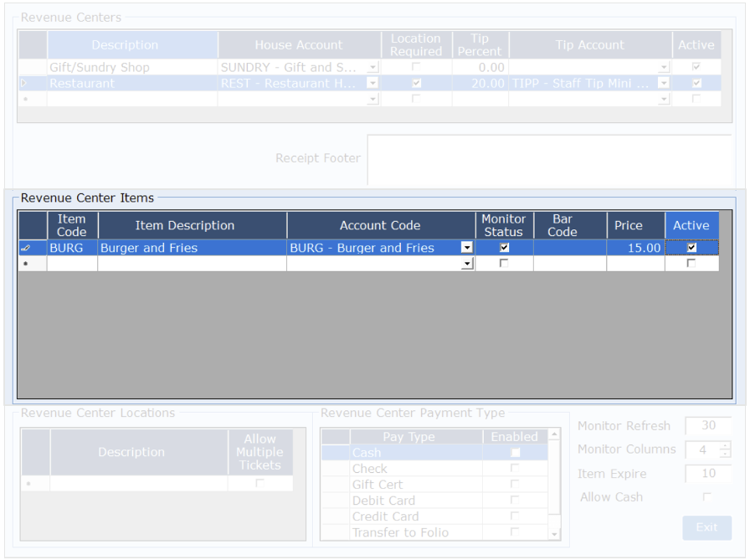Click the Price cell showing 15.00
The width and height of the screenshot is (750, 560).
[x=634, y=248]
